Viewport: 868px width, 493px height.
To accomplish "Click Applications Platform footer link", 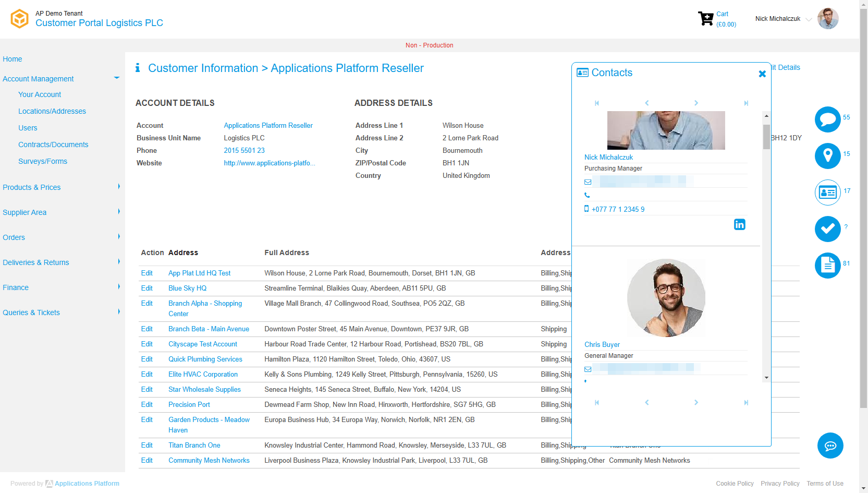I will click(87, 484).
